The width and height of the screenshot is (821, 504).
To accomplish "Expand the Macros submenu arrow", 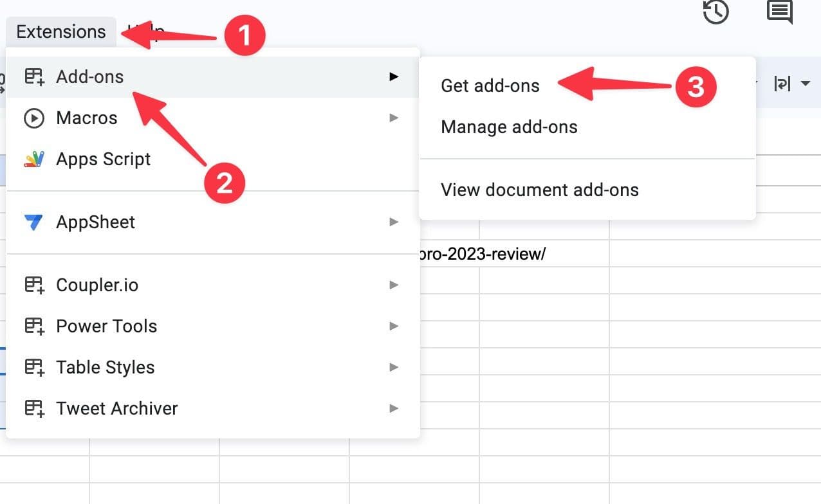I will (394, 118).
